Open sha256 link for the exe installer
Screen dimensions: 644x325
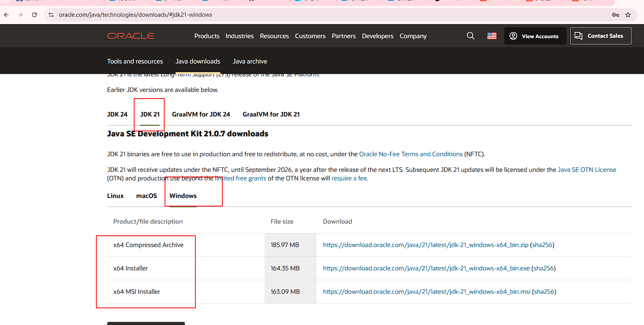point(544,268)
